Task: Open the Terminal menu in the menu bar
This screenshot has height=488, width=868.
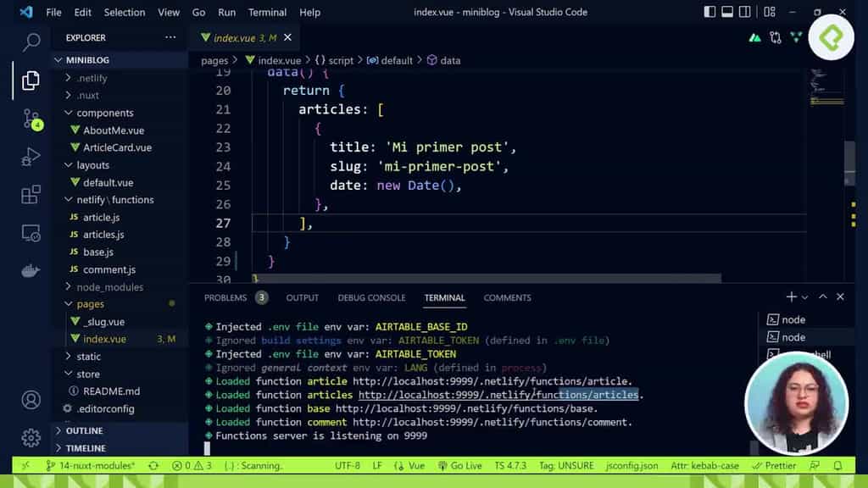Action: click(267, 12)
